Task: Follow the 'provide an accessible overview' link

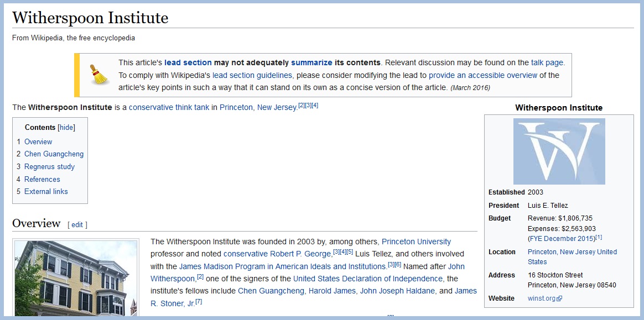Action: click(483, 76)
